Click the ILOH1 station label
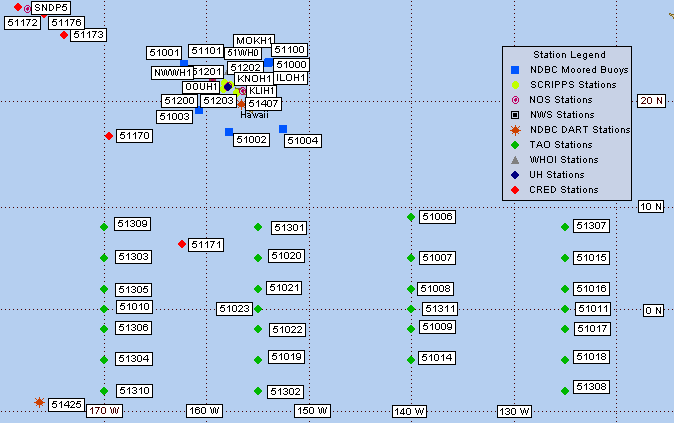 tap(291, 78)
